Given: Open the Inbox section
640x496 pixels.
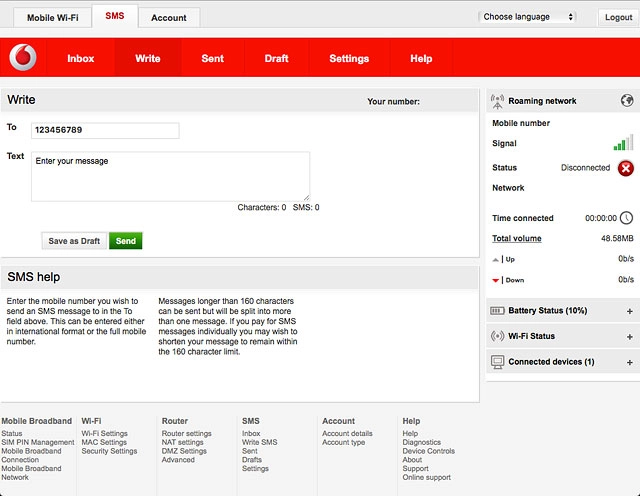Looking at the screenshot, I should pos(81,59).
